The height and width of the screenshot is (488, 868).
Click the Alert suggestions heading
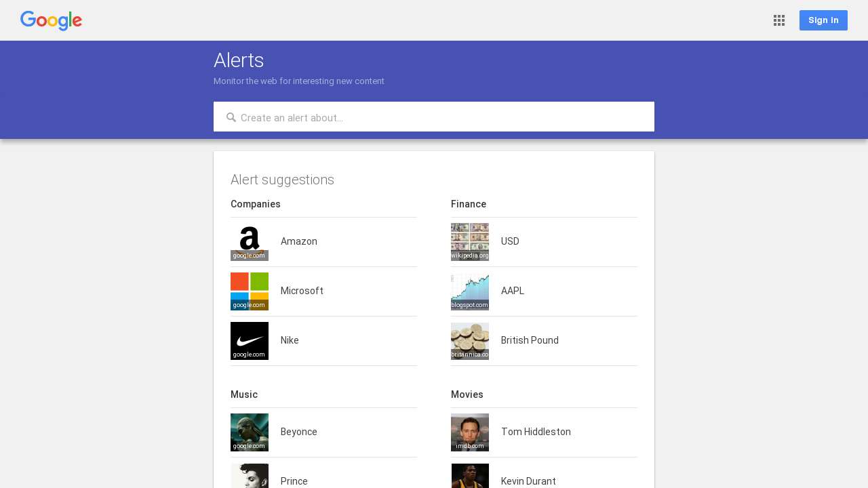282,180
